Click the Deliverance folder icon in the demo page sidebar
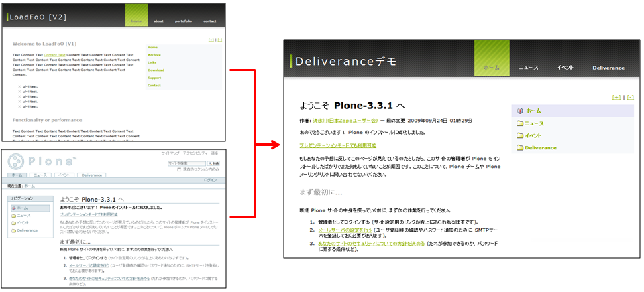644x292 pixels. coord(520,147)
